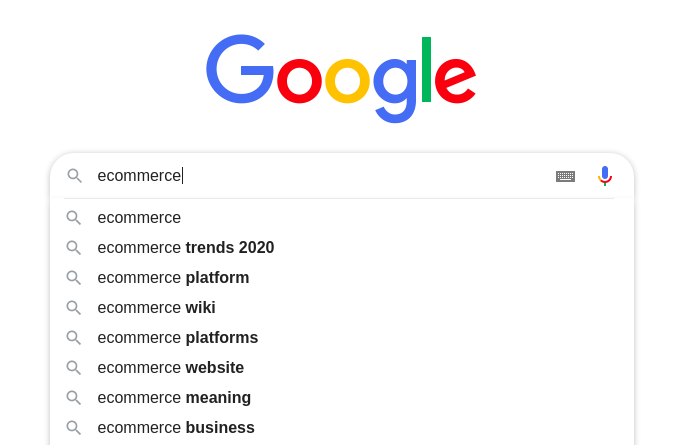Viewport: 684px width, 445px height.
Task: Click search icon beside 'ecommerce wiki'
Action: click(73, 308)
